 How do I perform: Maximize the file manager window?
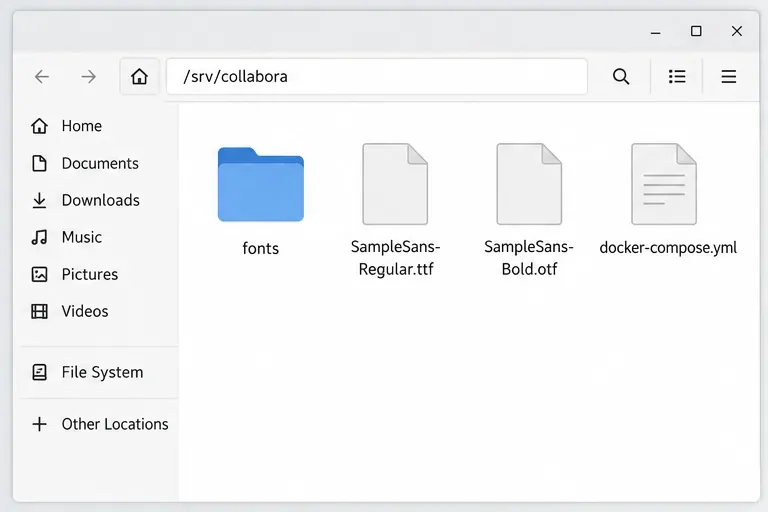coord(696,31)
